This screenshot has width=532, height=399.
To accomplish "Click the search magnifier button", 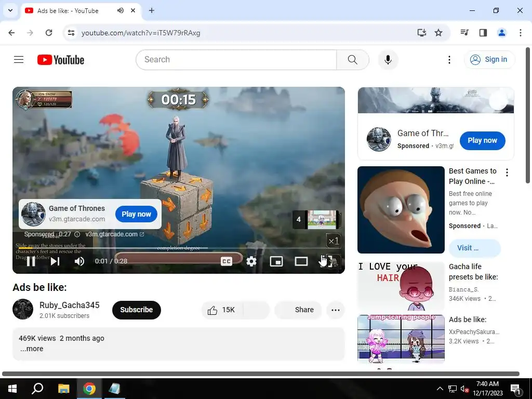I will (x=353, y=60).
